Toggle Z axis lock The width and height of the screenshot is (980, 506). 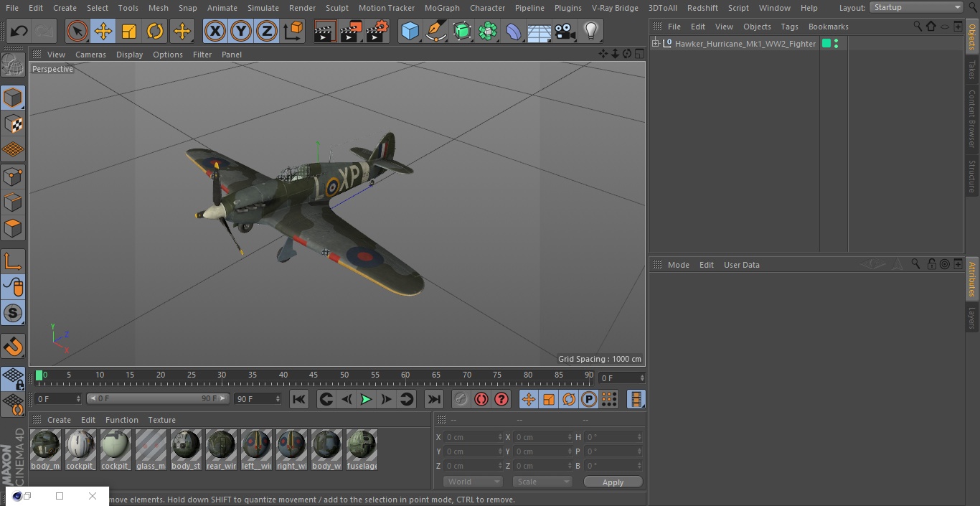[x=267, y=31]
